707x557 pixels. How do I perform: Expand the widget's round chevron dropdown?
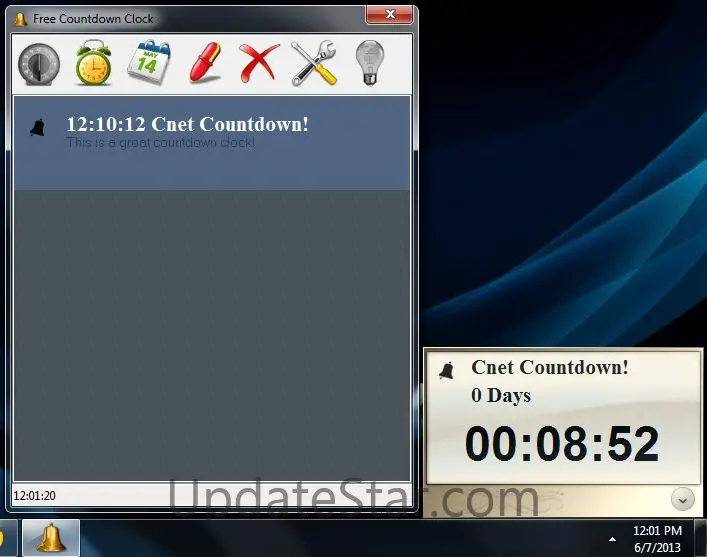point(683,500)
